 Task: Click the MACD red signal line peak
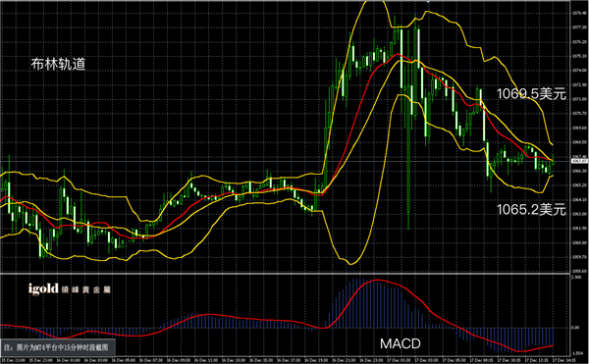point(377,281)
